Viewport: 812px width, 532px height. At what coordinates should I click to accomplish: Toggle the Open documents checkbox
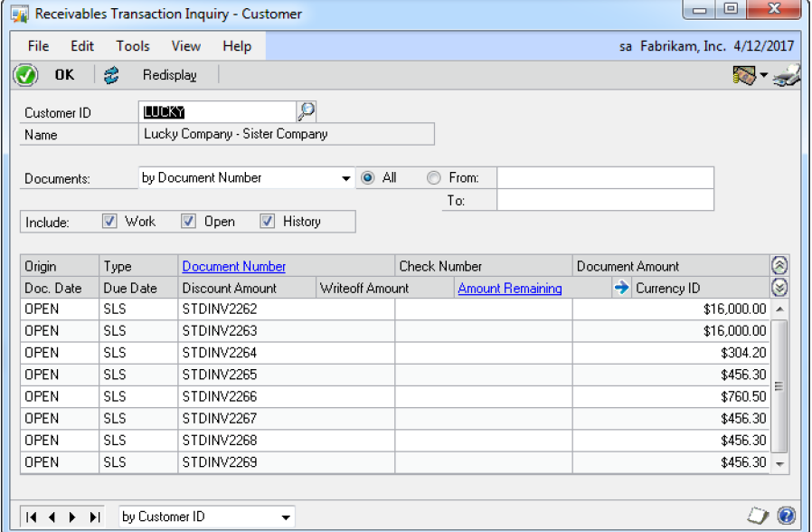pos(188,222)
